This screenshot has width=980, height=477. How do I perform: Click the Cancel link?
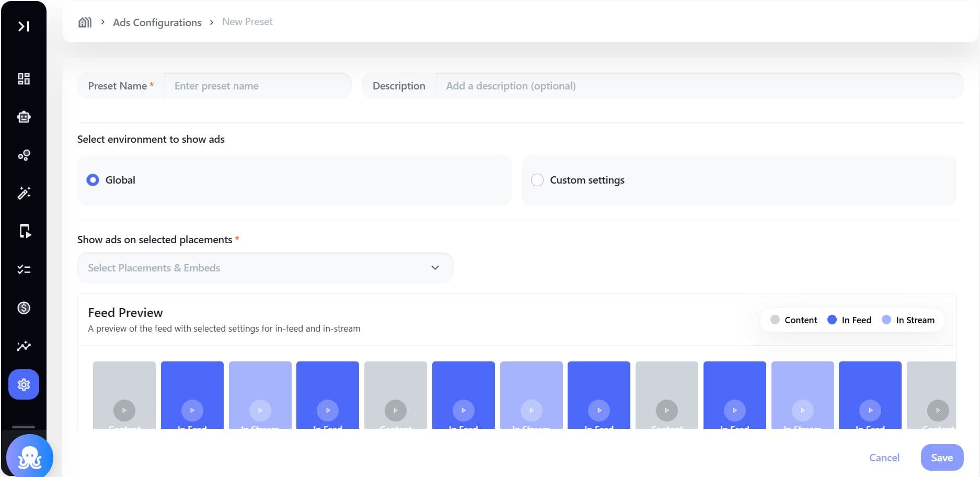coord(884,458)
